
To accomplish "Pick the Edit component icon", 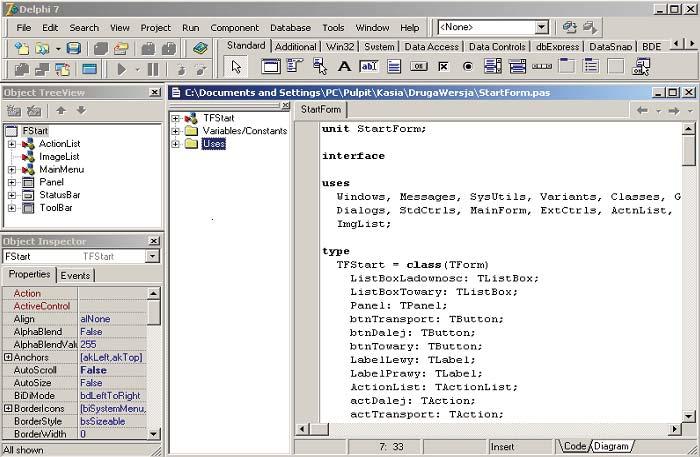I will pos(369,66).
